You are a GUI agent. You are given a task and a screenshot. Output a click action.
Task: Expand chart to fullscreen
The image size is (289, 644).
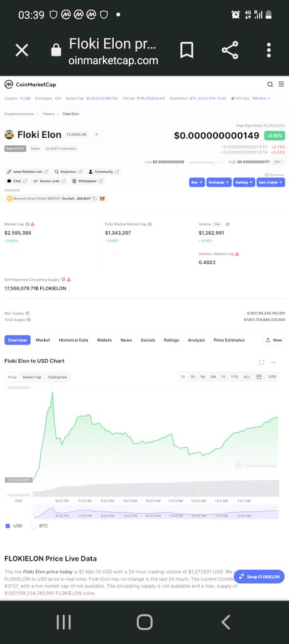click(261, 362)
